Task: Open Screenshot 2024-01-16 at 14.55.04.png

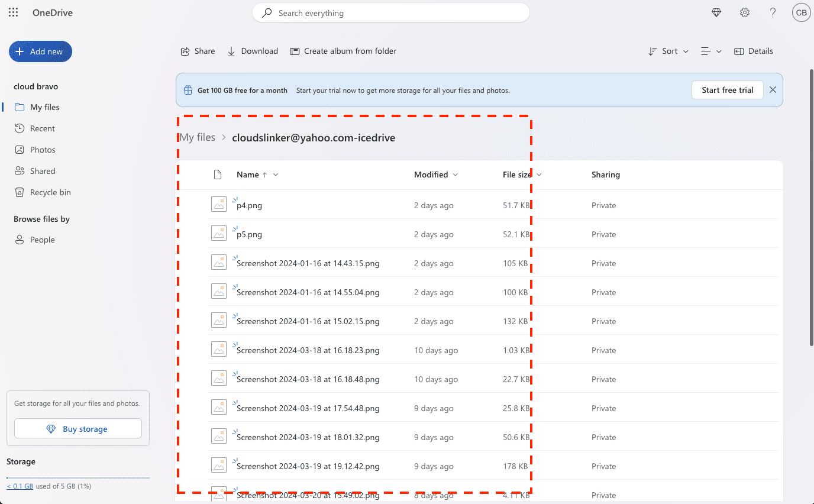Action: click(x=308, y=292)
